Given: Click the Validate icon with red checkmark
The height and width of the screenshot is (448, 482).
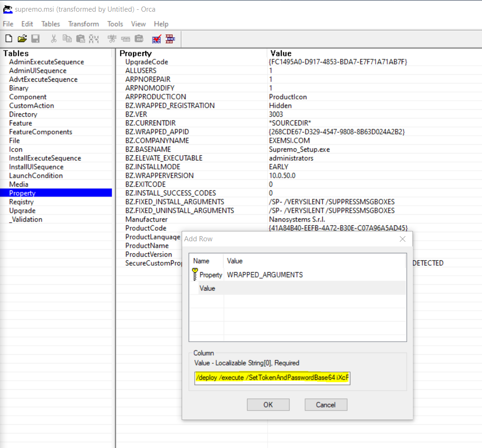Looking at the screenshot, I should pos(156,39).
